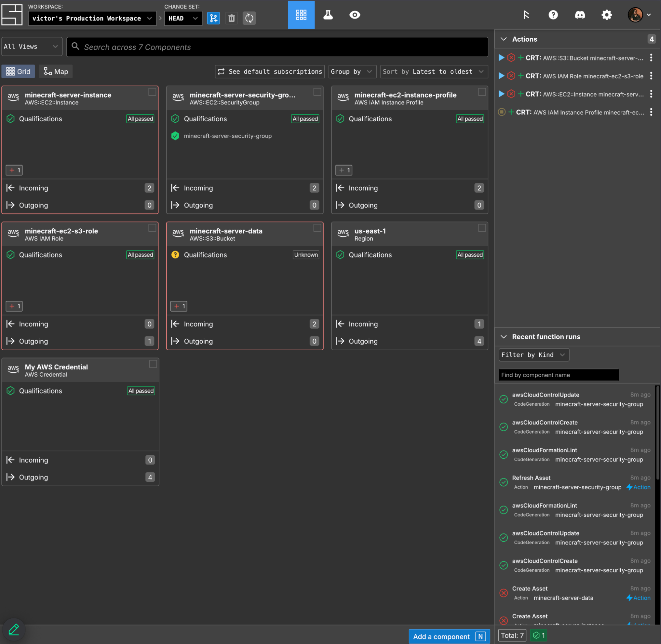Run the CRT AWS::EC2::Instance action play icon
The height and width of the screenshot is (644, 661).
(502, 94)
